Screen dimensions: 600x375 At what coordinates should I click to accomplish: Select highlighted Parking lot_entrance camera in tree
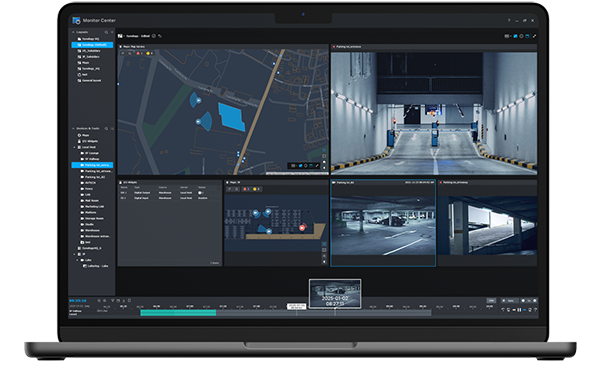point(92,165)
